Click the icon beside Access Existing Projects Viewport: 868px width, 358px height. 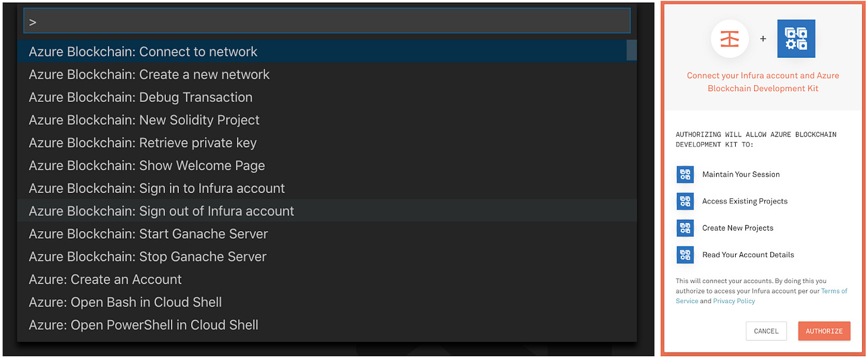coord(685,201)
